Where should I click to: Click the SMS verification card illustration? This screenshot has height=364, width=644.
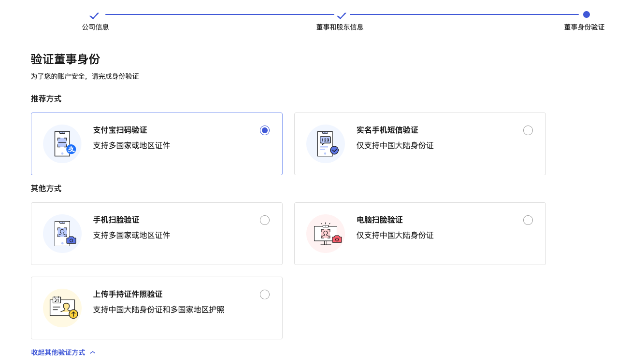[x=326, y=143]
